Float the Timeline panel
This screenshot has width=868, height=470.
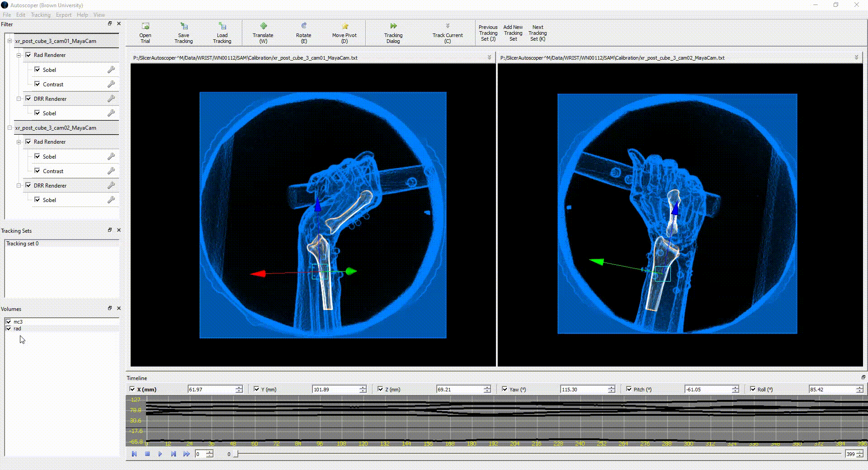pyautogui.click(x=863, y=377)
